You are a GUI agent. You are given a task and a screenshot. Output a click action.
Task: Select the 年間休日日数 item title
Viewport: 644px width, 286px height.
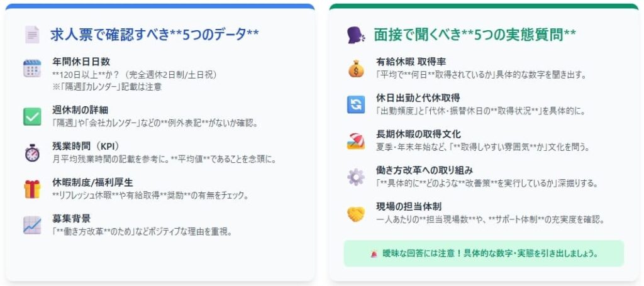pyautogui.click(x=81, y=62)
